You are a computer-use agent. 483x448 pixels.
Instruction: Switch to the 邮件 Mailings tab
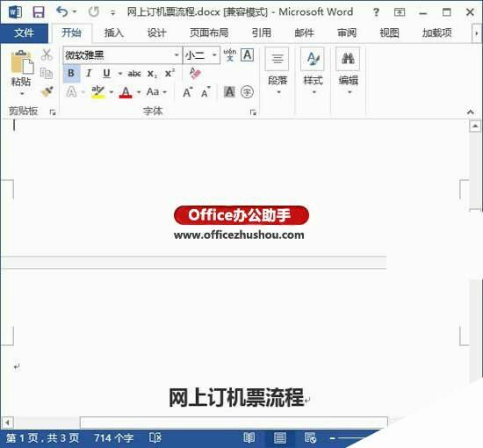pos(304,33)
